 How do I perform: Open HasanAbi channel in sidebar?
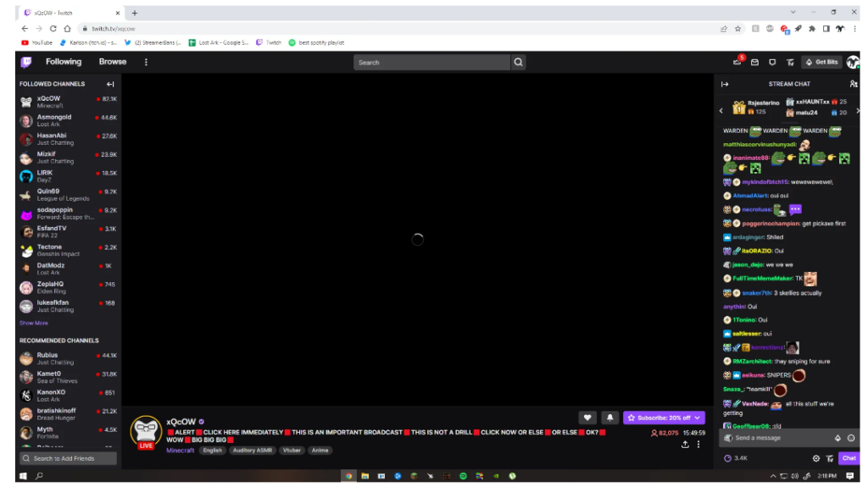pos(68,139)
